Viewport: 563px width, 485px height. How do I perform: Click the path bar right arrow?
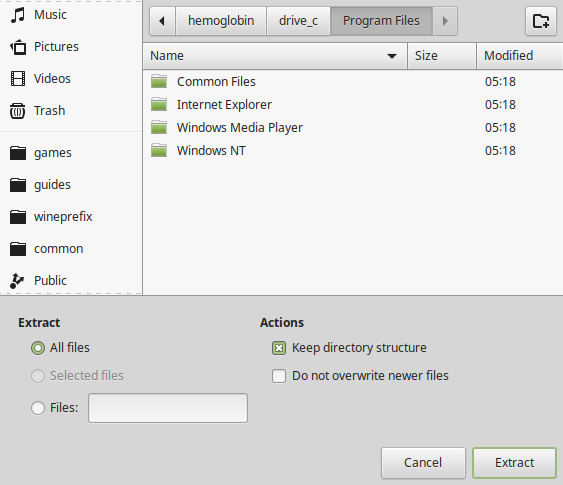tap(445, 21)
